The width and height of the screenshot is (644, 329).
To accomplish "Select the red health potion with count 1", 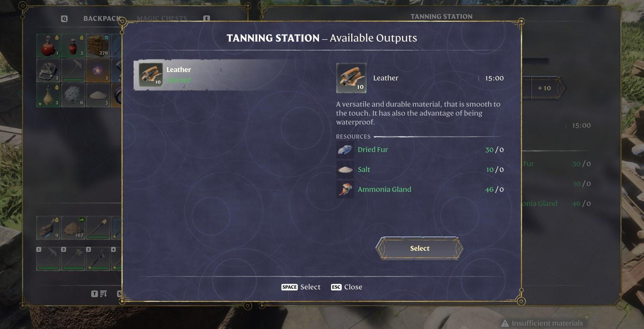I will [x=48, y=45].
